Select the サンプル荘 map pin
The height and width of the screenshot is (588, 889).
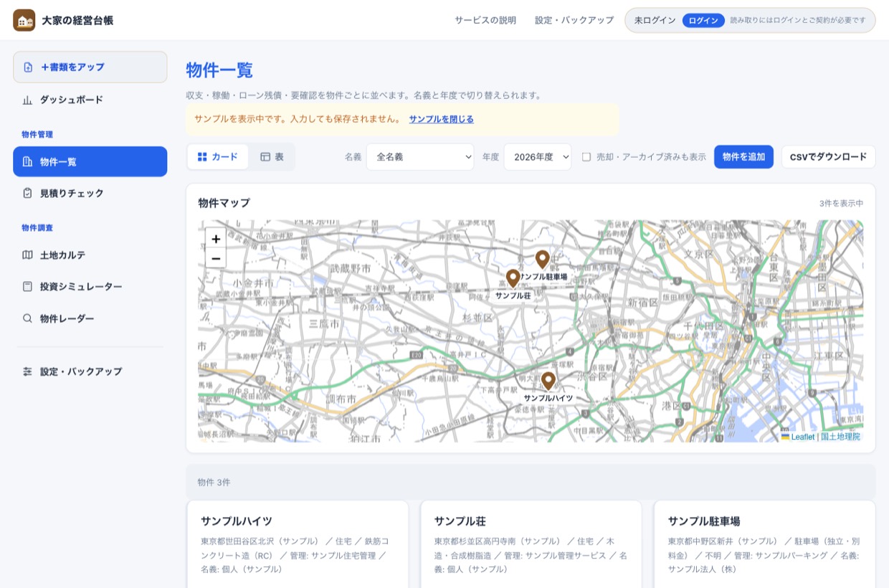pyautogui.click(x=513, y=278)
